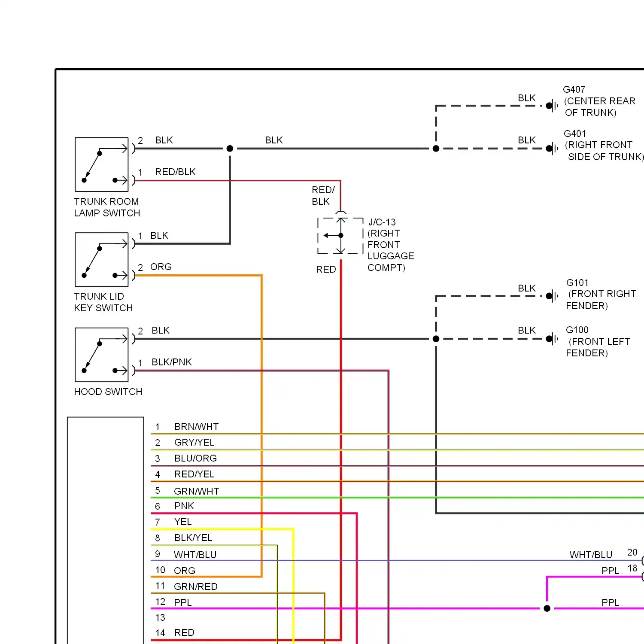Click the G401 ground symbol
644x644 pixels.
552,149
